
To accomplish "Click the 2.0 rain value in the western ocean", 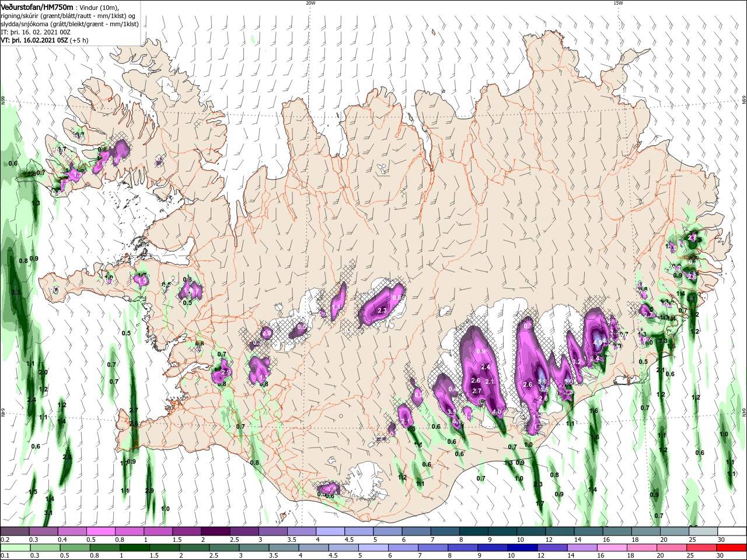I will tap(43, 372).
